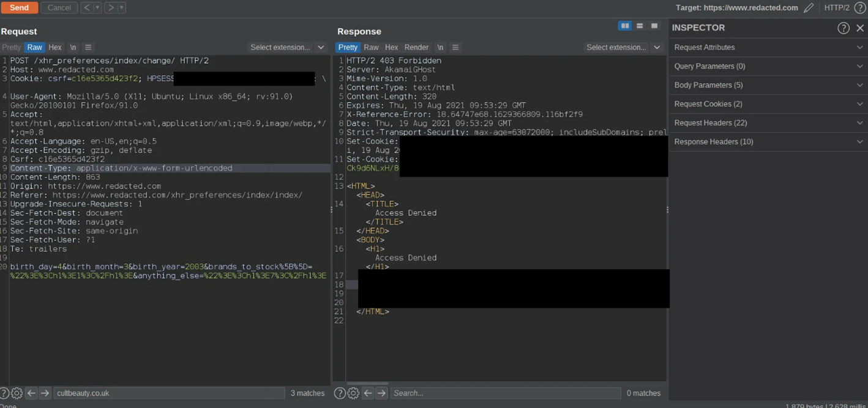Open Response search settings gear
Viewport: 868px width, 408px height.
click(353, 393)
